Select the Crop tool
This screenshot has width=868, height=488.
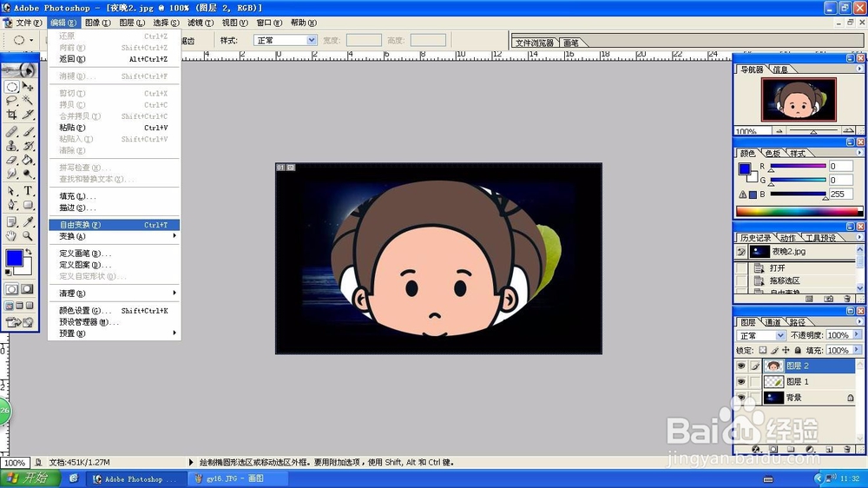pos(11,115)
